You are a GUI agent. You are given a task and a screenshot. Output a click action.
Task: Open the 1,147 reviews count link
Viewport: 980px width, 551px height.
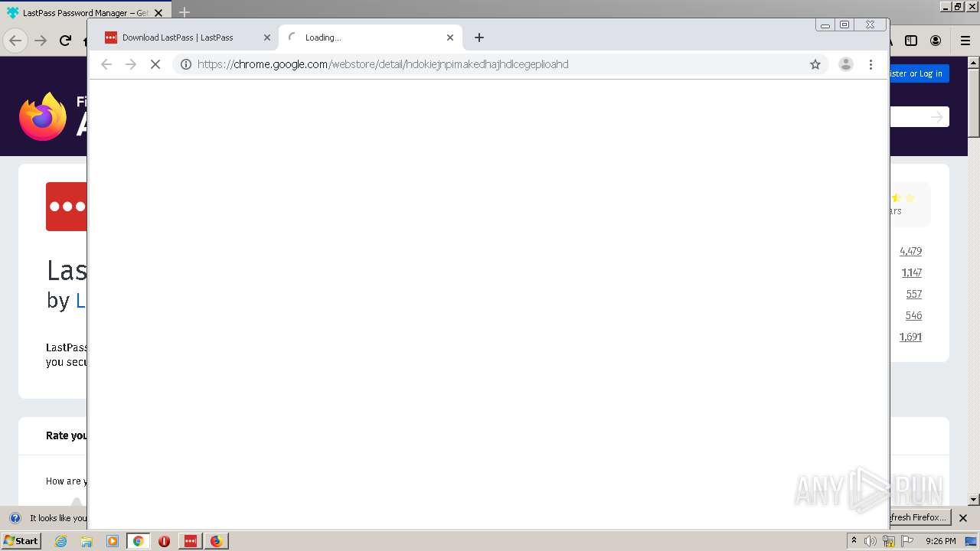[911, 272]
